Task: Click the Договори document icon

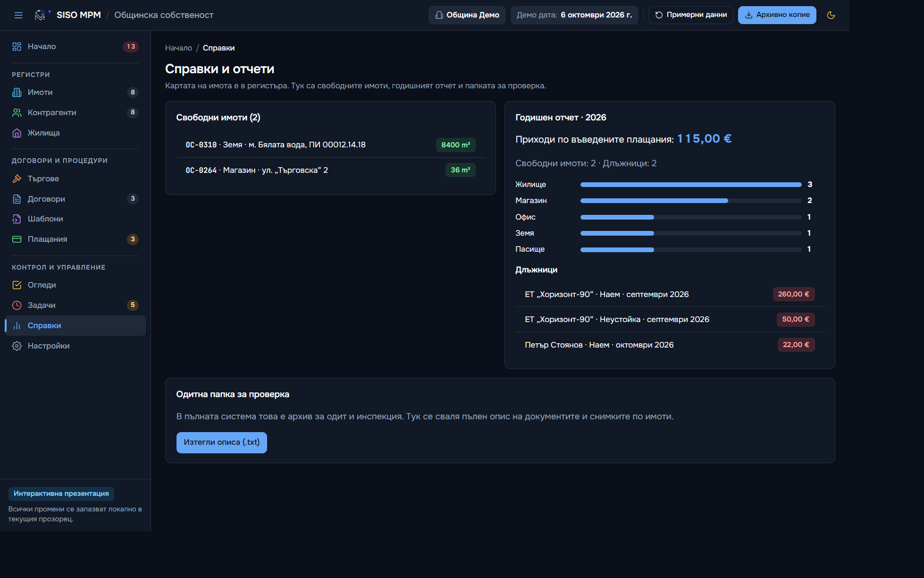Action: click(x=17, y=199)
